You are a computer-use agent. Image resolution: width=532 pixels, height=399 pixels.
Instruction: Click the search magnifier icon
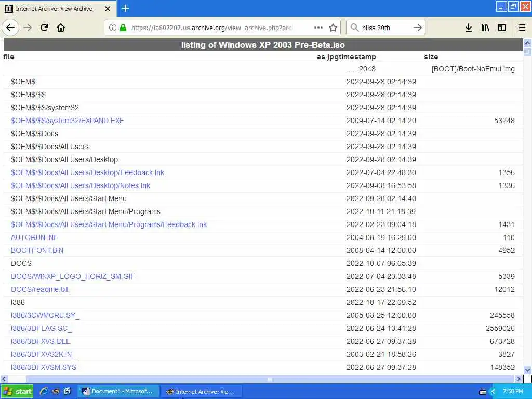pos(354,28)
